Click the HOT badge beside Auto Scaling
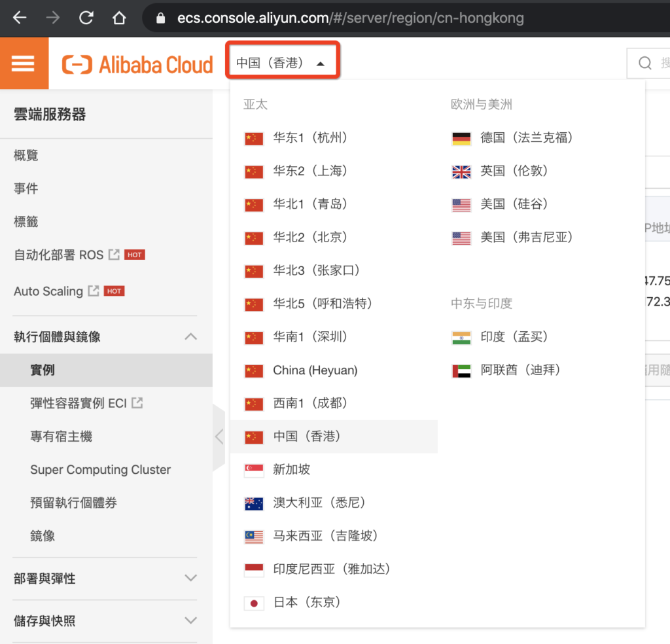This screenshot has width=670, height=644. click(114, 291)
